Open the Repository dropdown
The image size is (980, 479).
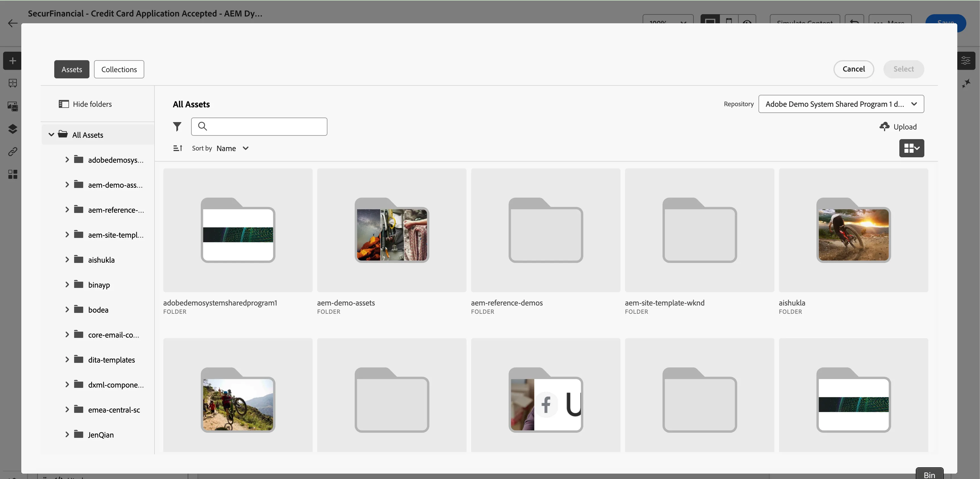click(841, 104)
